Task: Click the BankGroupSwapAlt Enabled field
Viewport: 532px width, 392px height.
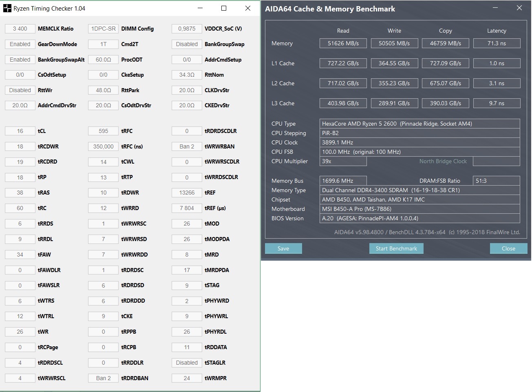Action: tap(20, 60)
